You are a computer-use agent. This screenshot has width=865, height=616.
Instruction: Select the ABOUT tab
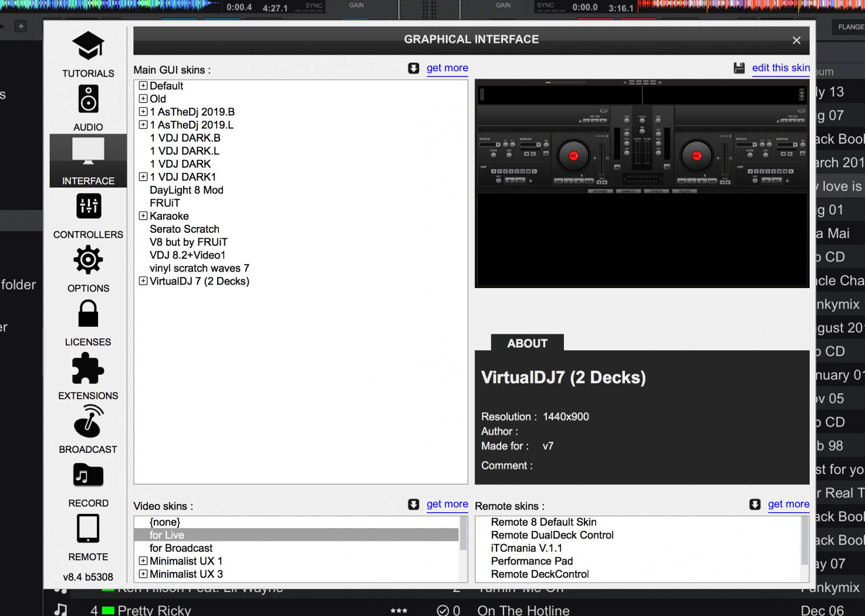tap(527, 343)
